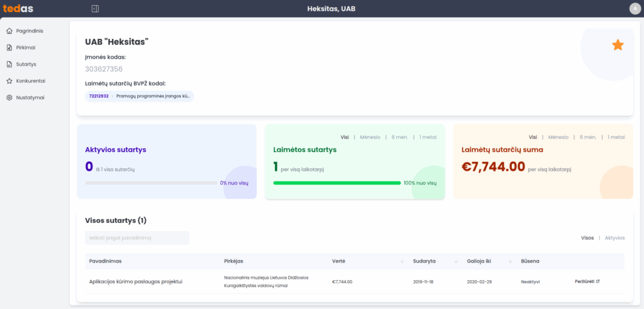Image resolution: width=644 pixels, height=309 pixels.
Task: Click the UAB "Heksitas" company heading
Action: pyautogui.click(x=116, y=42)
